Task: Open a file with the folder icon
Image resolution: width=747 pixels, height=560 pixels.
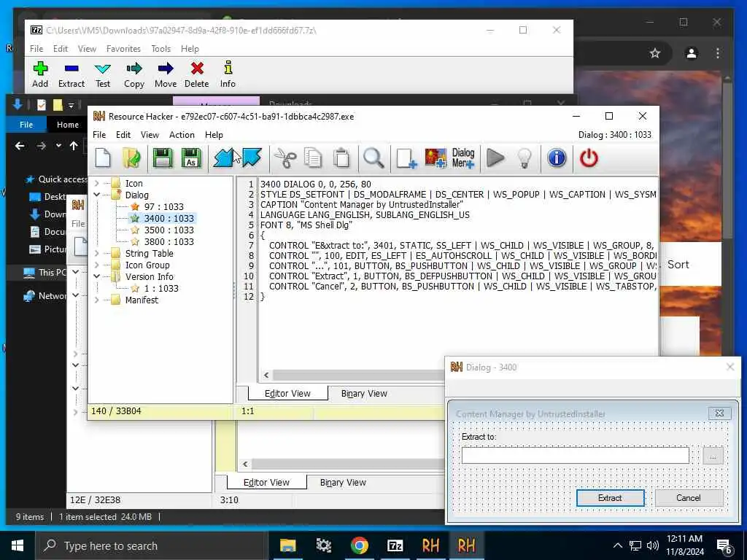Action: (131, 158)
